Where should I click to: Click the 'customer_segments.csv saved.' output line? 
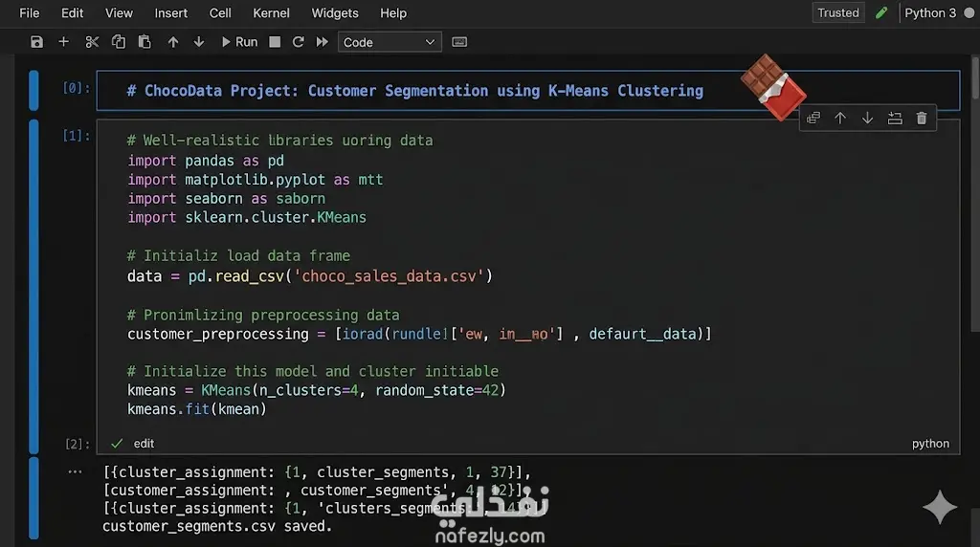click(x=217, y=526)
